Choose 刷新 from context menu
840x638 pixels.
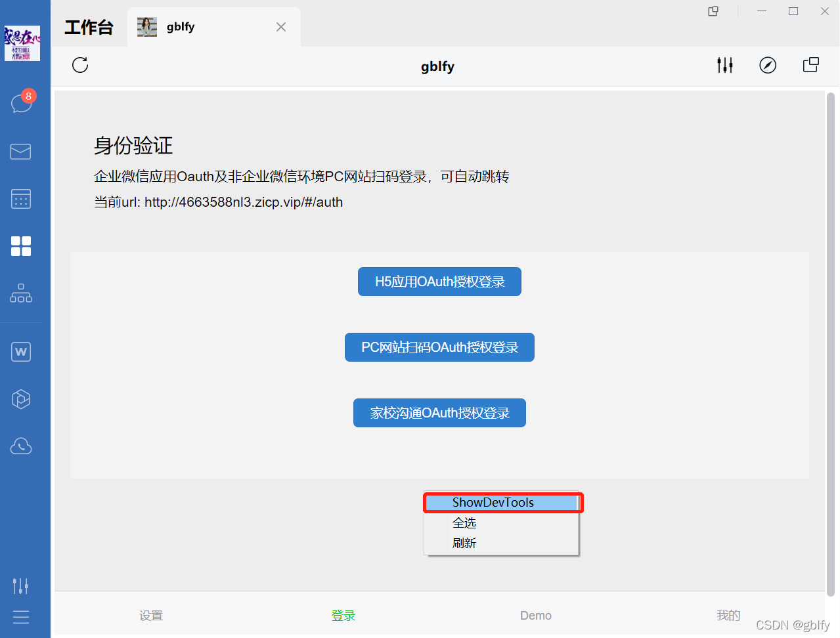pyautogui.click(x=502, y=543)
